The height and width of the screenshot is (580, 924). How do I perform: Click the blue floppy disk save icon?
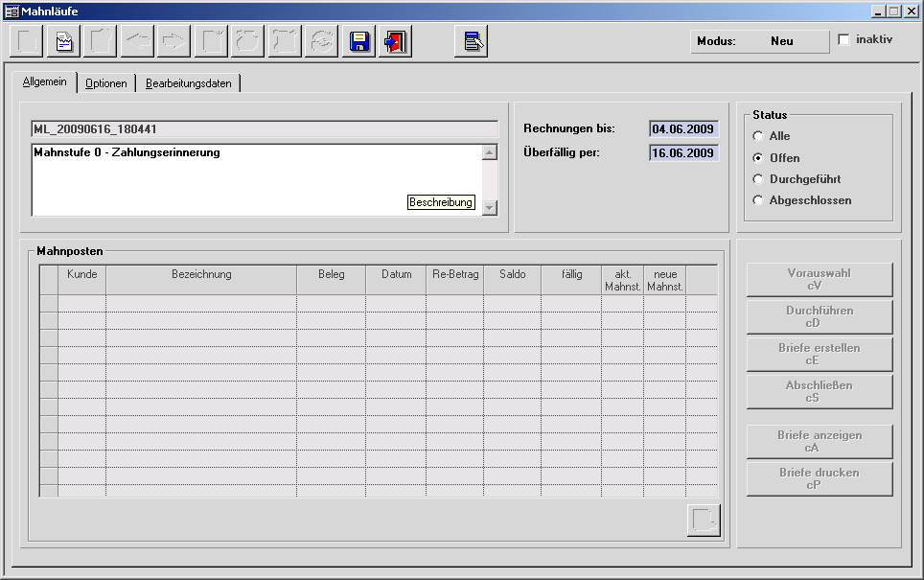point(360,42)
